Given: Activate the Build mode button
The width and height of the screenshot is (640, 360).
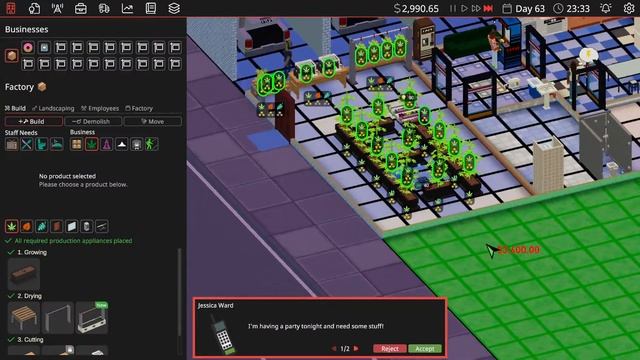Looking at the screenshot, I should point(34,121).
